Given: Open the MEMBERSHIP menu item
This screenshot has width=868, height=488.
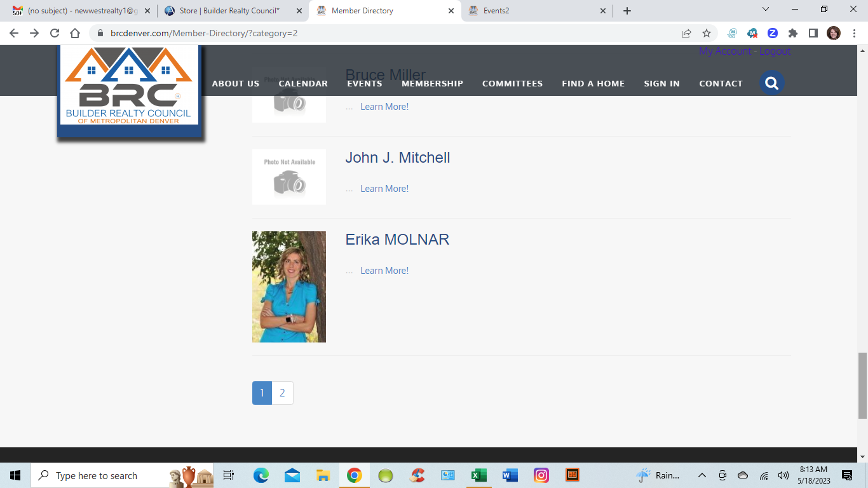Looking at the screenshot, I should (432, 83).
